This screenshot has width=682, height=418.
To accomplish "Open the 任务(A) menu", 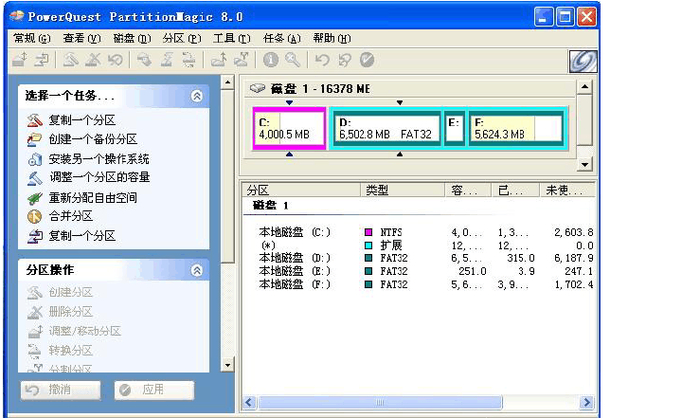I will pyautogui.click(x=282, y=38).
